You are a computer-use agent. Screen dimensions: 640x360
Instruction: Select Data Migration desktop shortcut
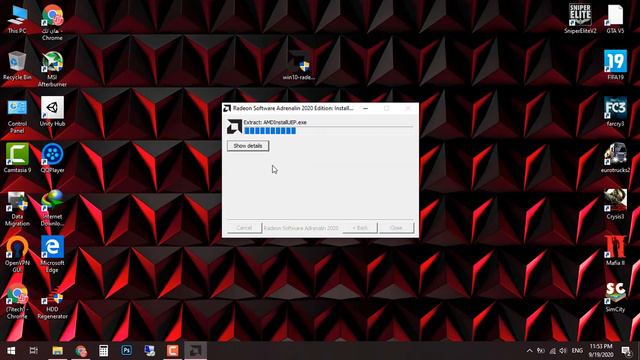(x=17, y=209)
